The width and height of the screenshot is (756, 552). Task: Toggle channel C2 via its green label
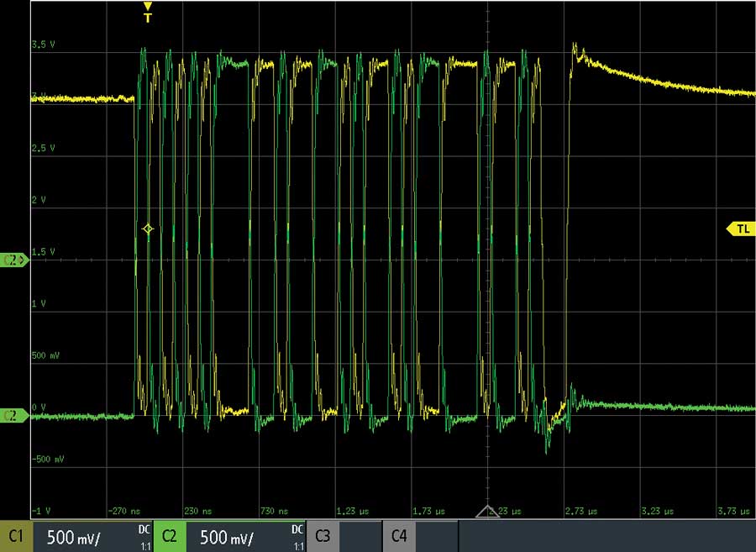(x=169, y=536)
